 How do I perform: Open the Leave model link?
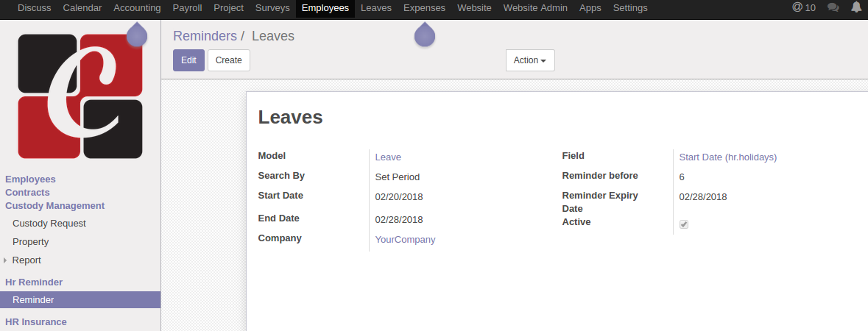[x=388, y=157]
